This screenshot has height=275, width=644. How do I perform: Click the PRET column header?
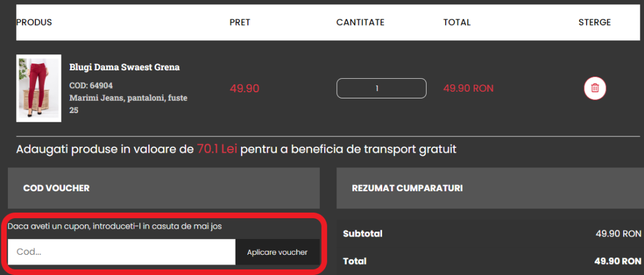[240, 23]
